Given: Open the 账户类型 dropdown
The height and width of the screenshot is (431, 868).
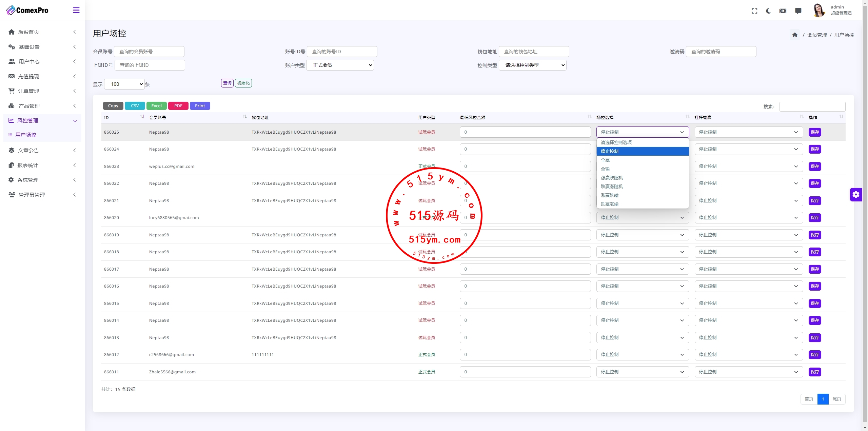Looking at the screenshot, I should coord(340,65).
